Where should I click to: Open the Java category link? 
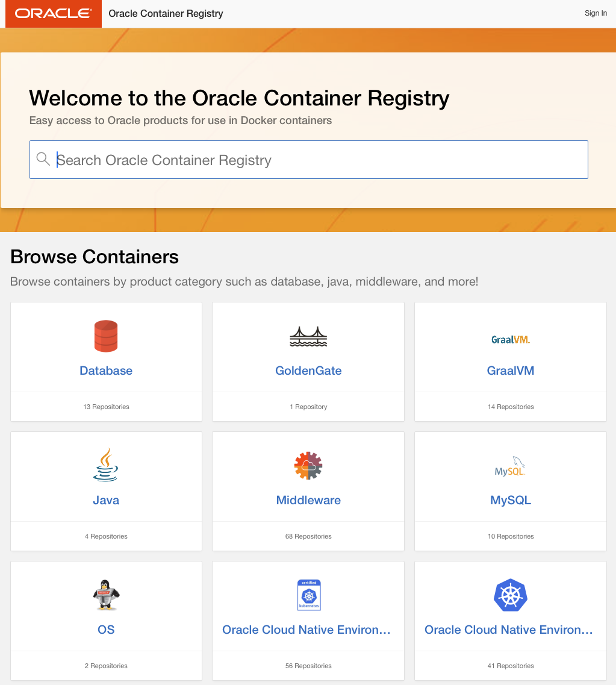pyautogui.click(x=106, y=500)
